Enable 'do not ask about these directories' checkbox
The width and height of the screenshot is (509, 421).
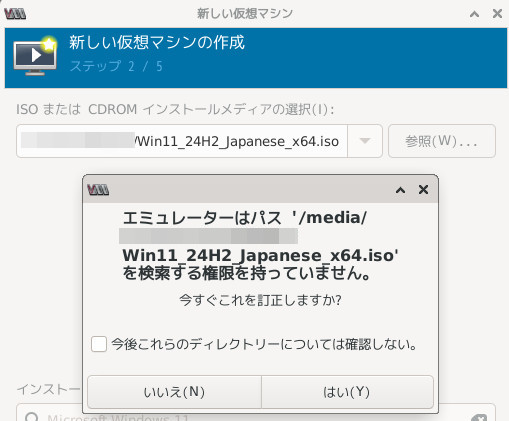pos(99,344)
